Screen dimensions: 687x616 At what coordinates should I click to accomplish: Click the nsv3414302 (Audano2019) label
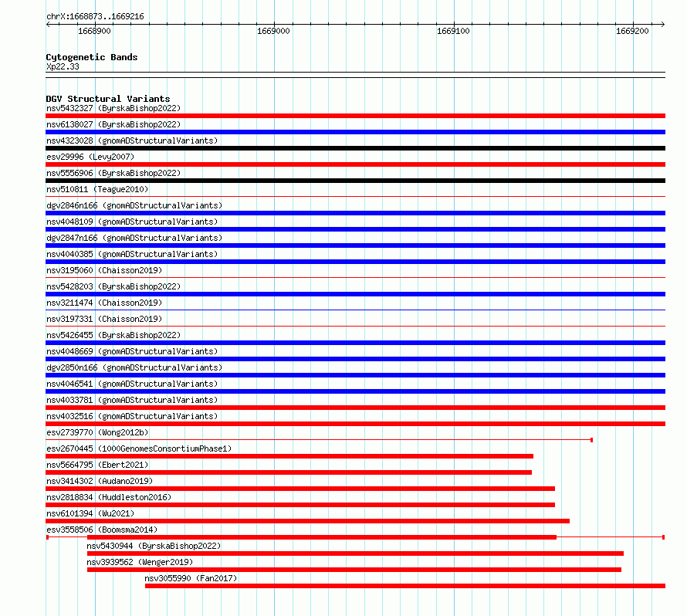point(100,481)
